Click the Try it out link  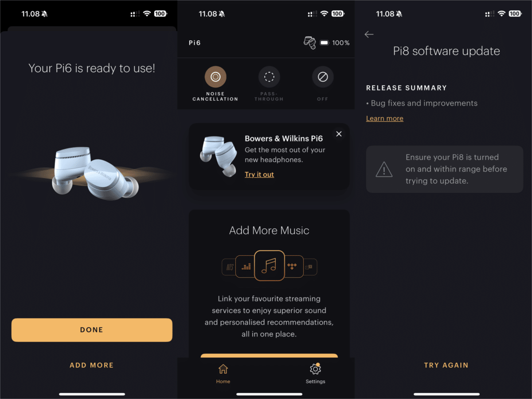pyautogui.click(x=259, y=174)
